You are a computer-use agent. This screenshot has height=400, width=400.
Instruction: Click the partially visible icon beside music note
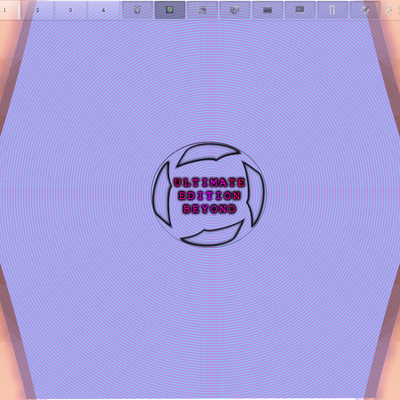point(398,10)
